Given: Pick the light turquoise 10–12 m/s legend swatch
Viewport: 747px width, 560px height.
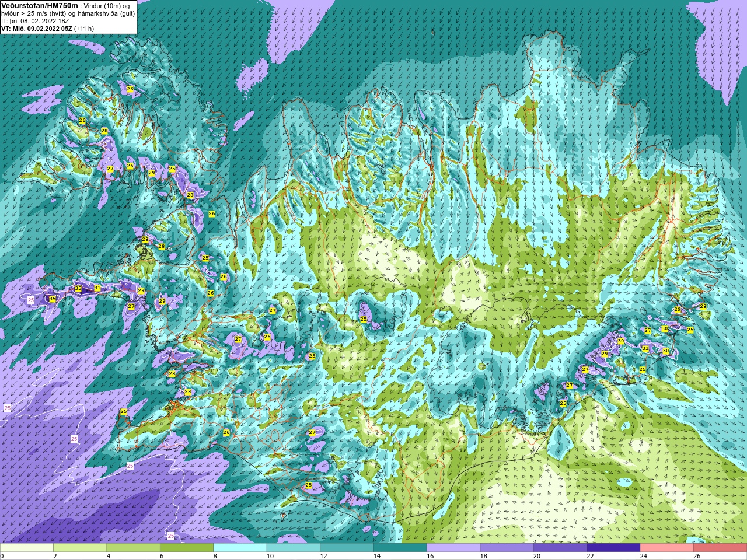Looking at the screenshot, I should pos(294,548).
